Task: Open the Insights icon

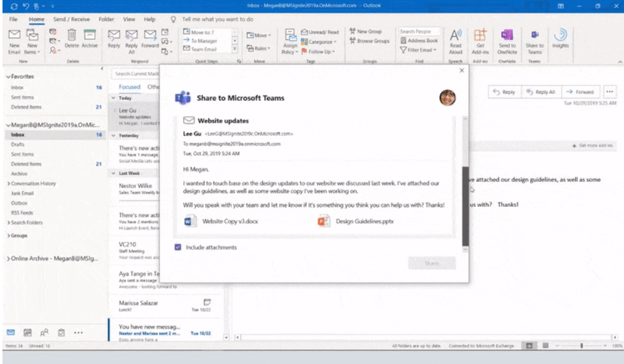Action: tap(560, 35)
